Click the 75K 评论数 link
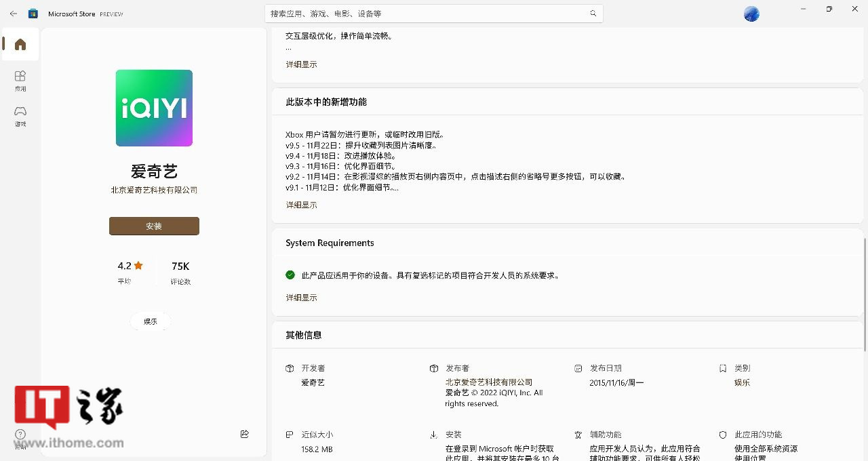Image resolution: width=868 pixels, height=461 pixels. click(x=180, y=271)
